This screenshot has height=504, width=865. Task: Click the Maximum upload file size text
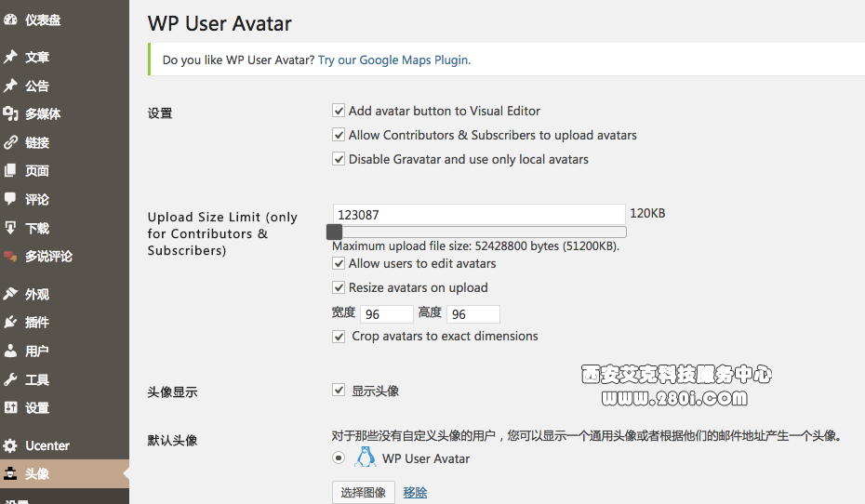click(x=475, y=245)
